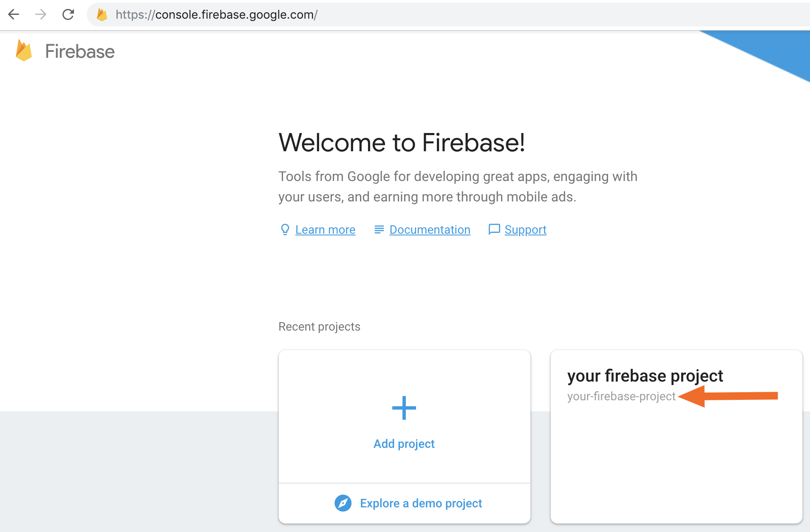Image resolution: width=810 pixels, height=532 pixels.
Task: Click the Add project label
Action: point(404,444)
